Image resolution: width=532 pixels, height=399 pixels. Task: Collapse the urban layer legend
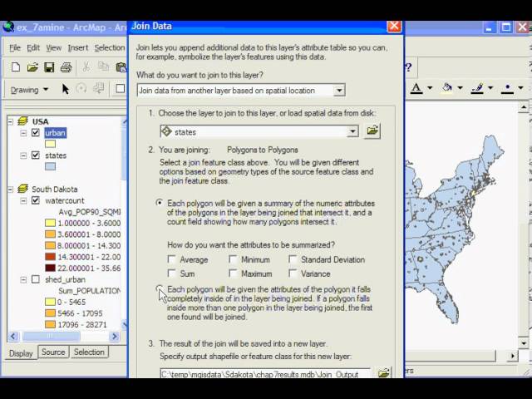(23, 133)
